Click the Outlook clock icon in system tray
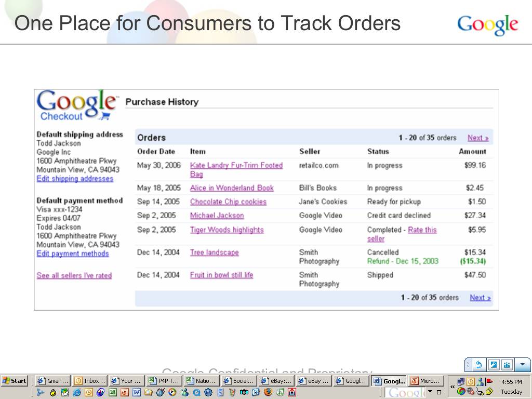Screen dimensions: 532x399 pyautogui.click(x=471, y=382)
